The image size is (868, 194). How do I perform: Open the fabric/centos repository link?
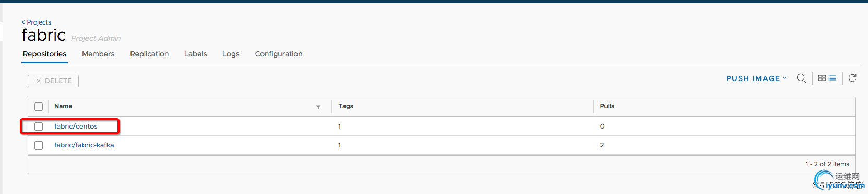tap(76, 127)
